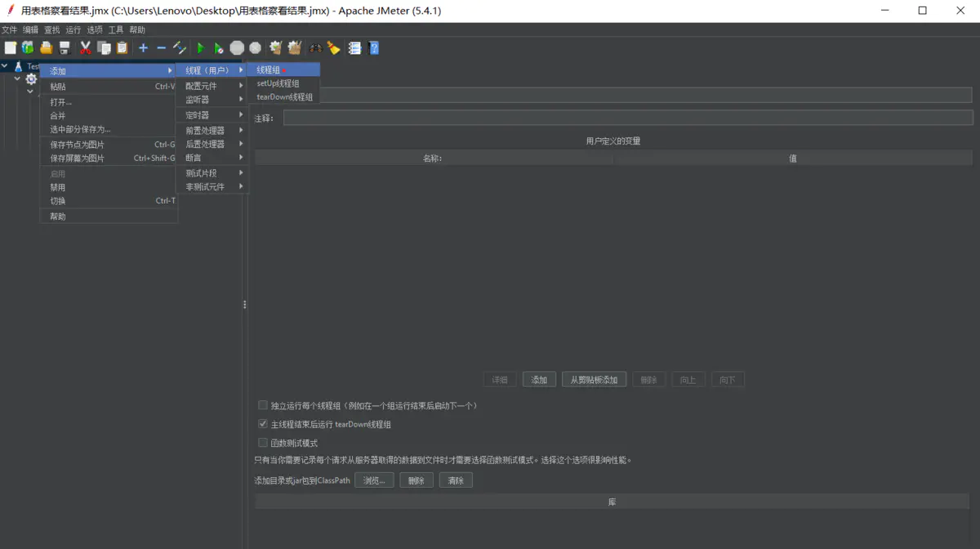
Task: Uncheck 主线程结束后运行 tearDown线程组 checkbox
Action: (263, 424)
